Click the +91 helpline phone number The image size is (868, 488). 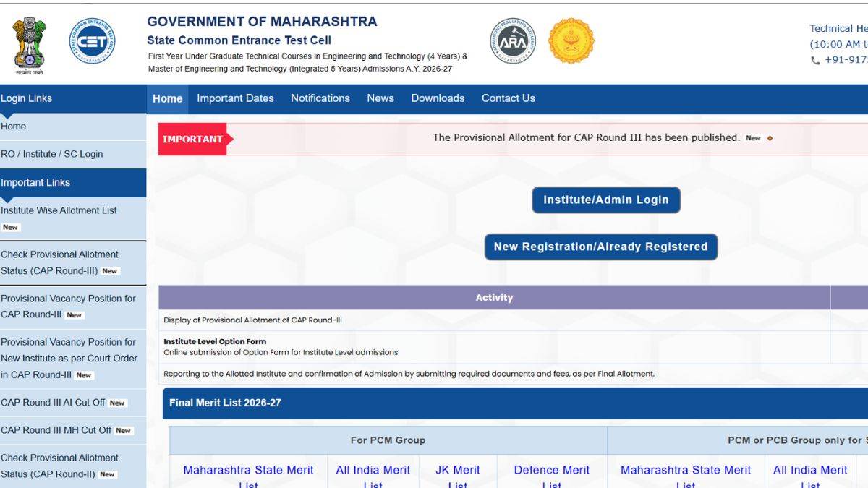(x=846, y=60)
